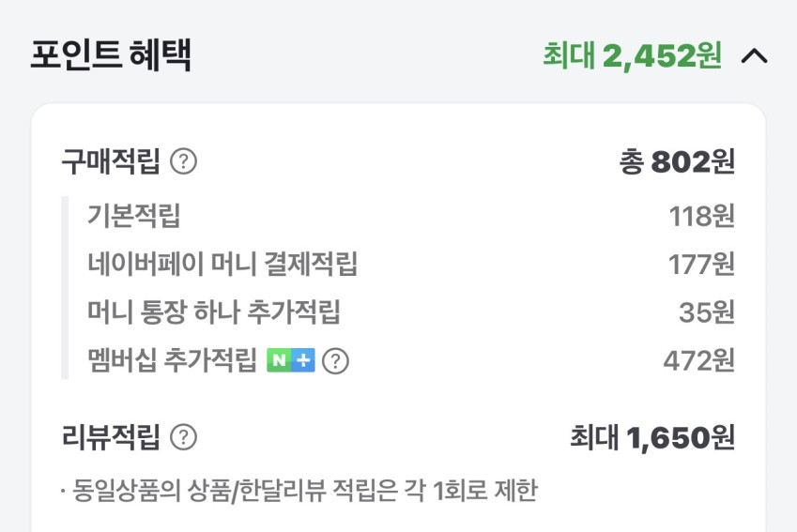Collapse the 포인트 혜택 section chevron
Image resolution: width=797 pixels, height=532 pixels.
(x=754, y=56)
